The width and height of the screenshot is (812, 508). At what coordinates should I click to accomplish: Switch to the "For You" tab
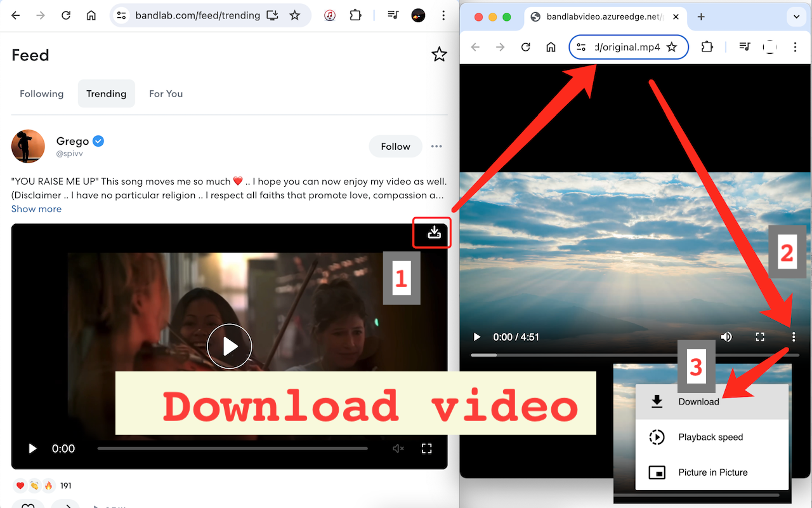pos(166,93)
